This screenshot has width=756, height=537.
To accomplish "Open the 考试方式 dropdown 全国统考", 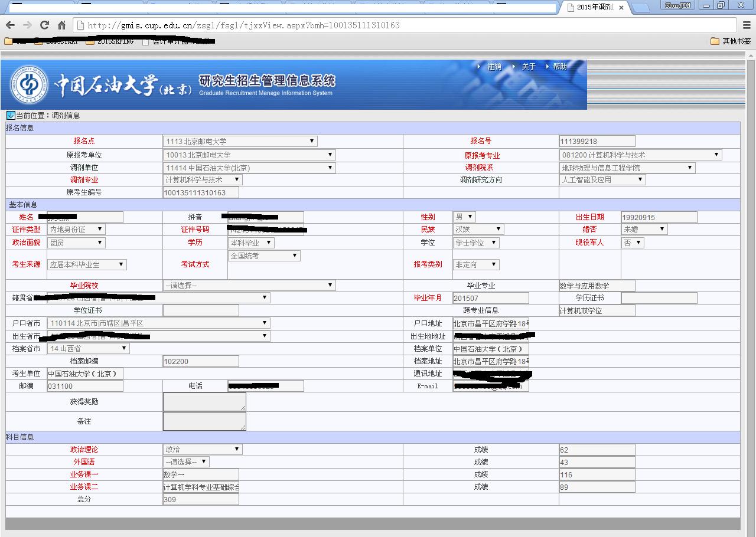I will [264, 256].
